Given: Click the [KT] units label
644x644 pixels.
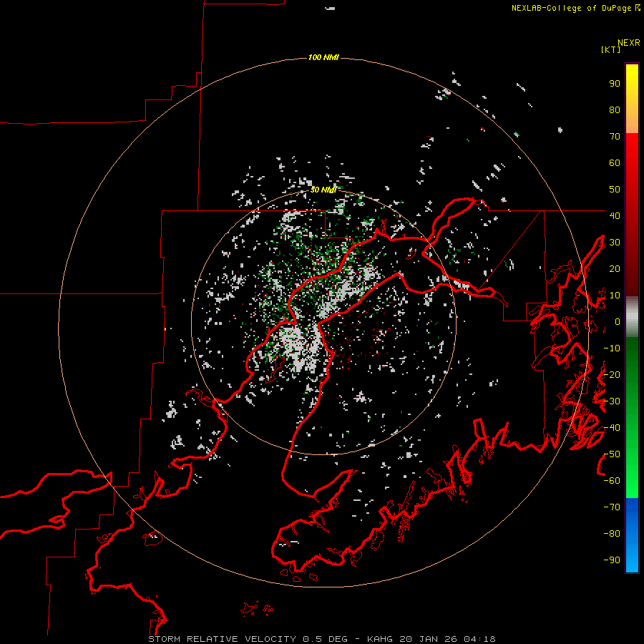Looking at the screenshot, I should coord(611,49).
